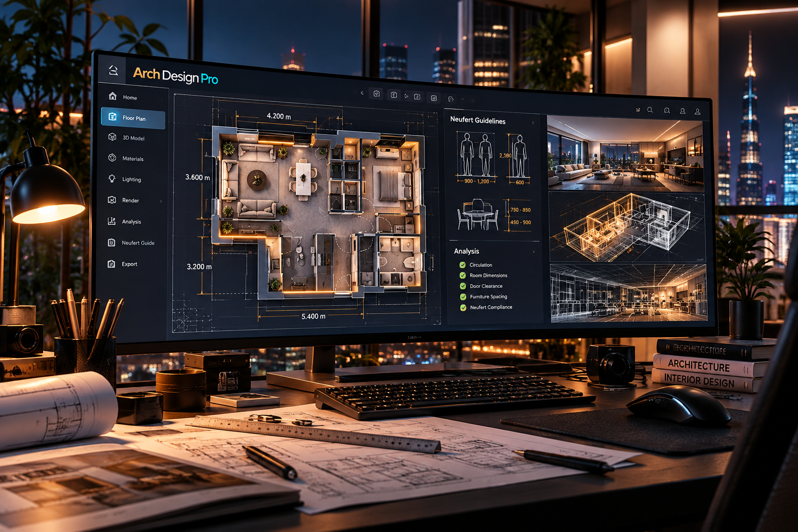This screenshot has height=532, width=798.
Task: Click the Arch Design Pro logo icon
Action: [x=113, y=70]
